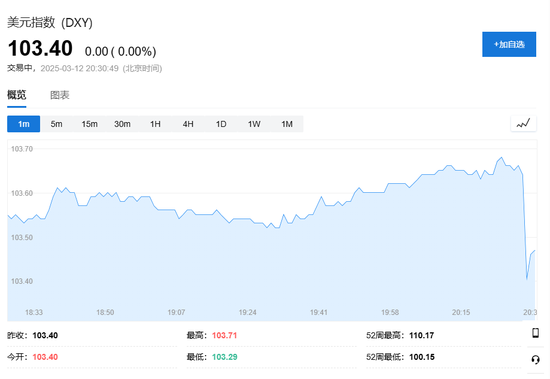
Task: Click the 103.70 y-axis label
Action: pos(22,149)
